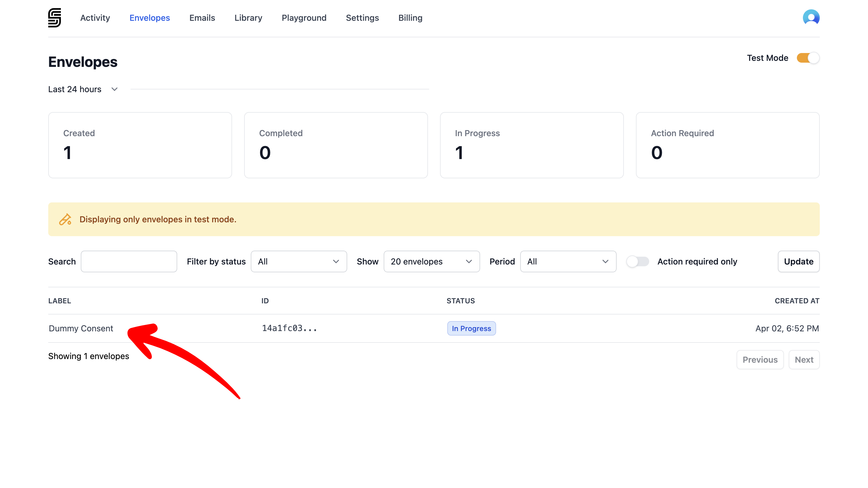Turn off the Test Mode switch
Viewport: 868px width, 488px height.
point(808,58)
